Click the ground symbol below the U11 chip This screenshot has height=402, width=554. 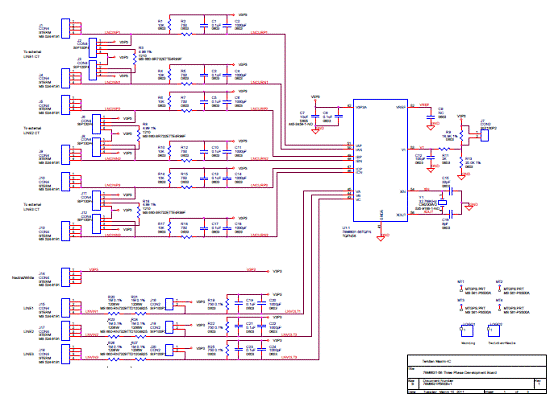pyautogui.click(x=381, y=238)
